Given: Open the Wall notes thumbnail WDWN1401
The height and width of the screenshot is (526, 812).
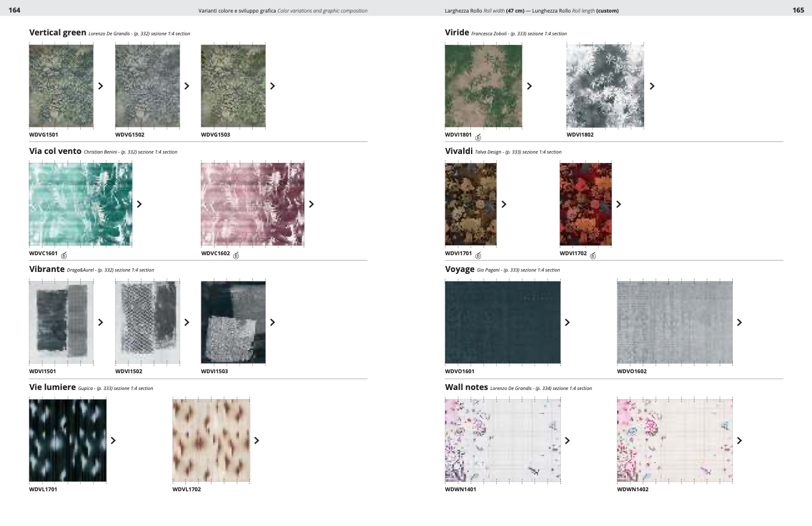Looking at the screenshot, I should [x=503, y=441].
